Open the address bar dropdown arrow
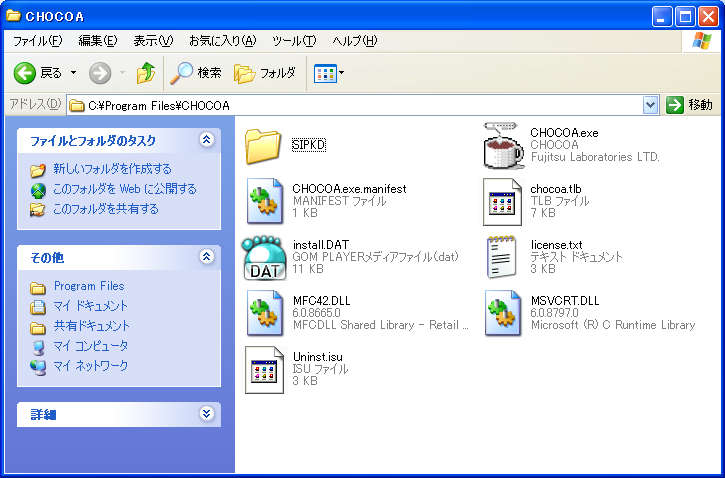The height and width of the screenshot is (478, 725). click(x=651, y=105)
